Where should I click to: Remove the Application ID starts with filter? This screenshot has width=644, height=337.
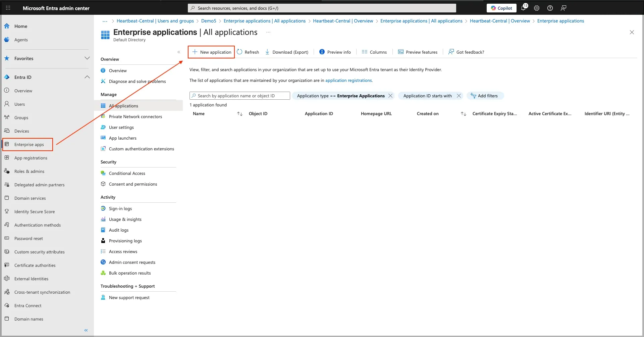(459, 96)
